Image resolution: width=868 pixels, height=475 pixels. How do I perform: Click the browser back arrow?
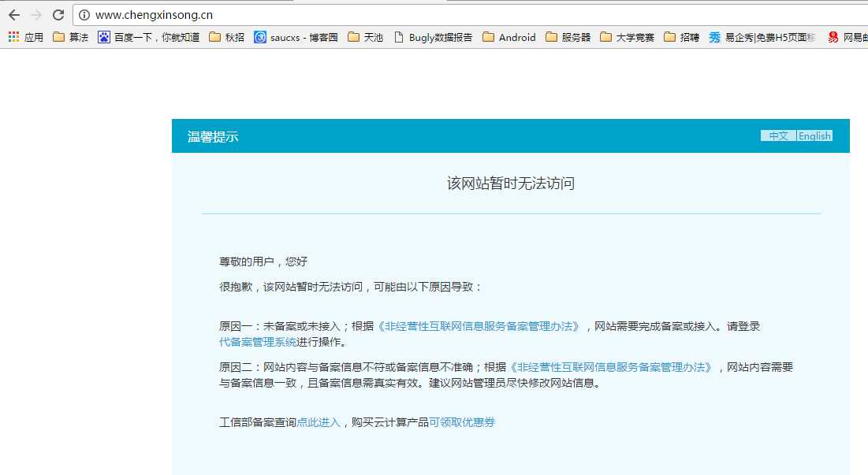click(14, 15)
